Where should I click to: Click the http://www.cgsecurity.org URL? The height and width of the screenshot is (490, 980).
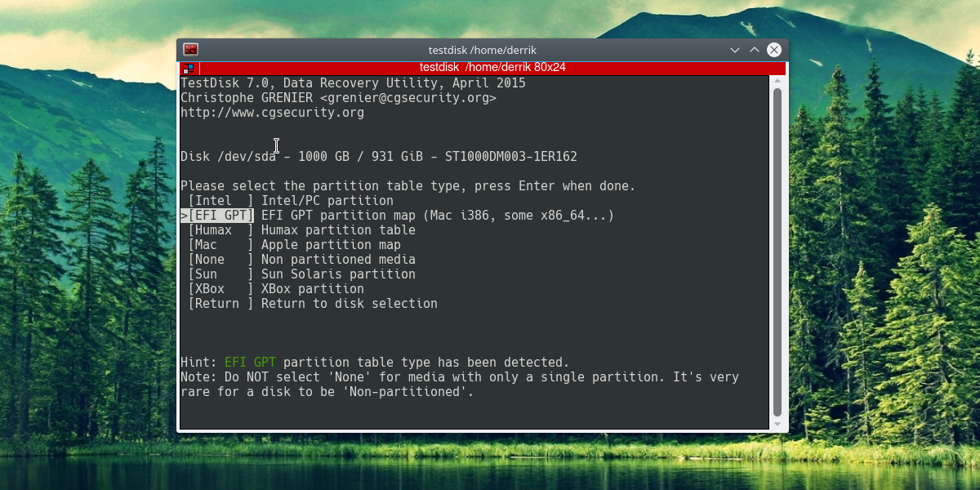point(272,113)
